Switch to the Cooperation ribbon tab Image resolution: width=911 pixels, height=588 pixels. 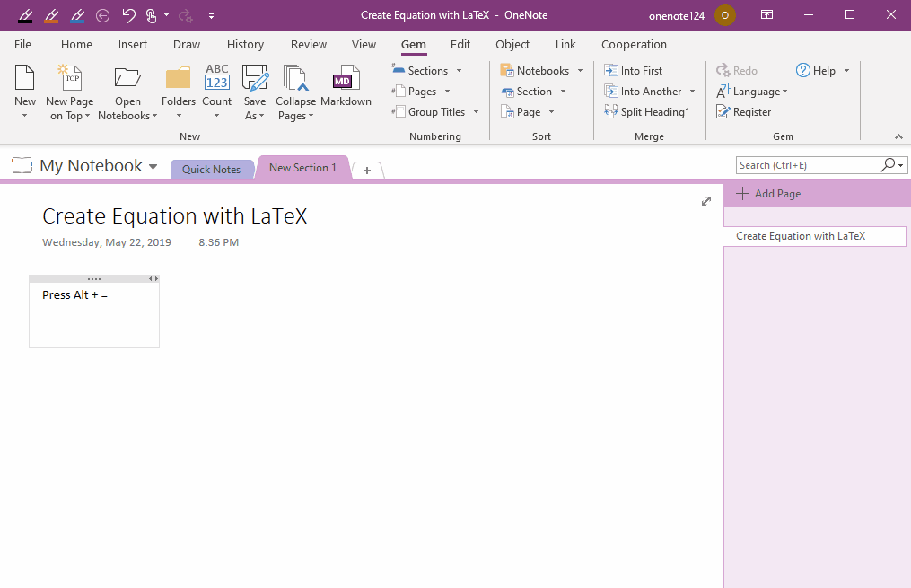click(x=634, y=44)
